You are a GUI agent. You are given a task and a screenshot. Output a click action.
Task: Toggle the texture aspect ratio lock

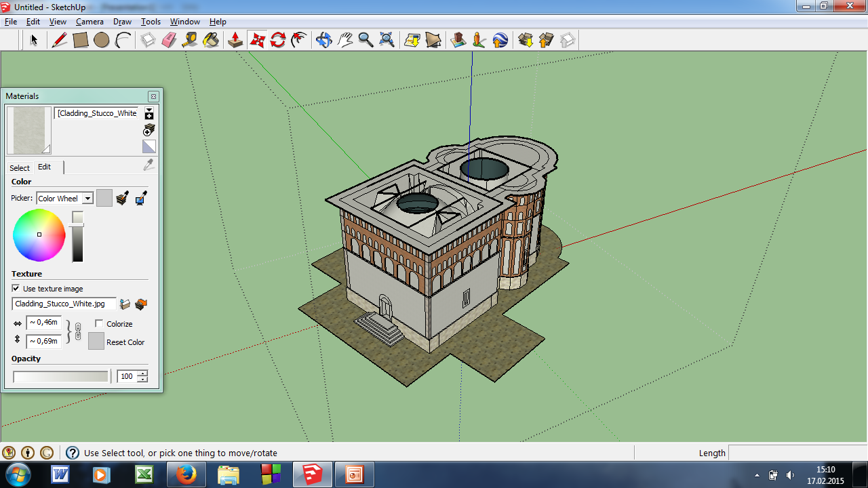point(77,332)
